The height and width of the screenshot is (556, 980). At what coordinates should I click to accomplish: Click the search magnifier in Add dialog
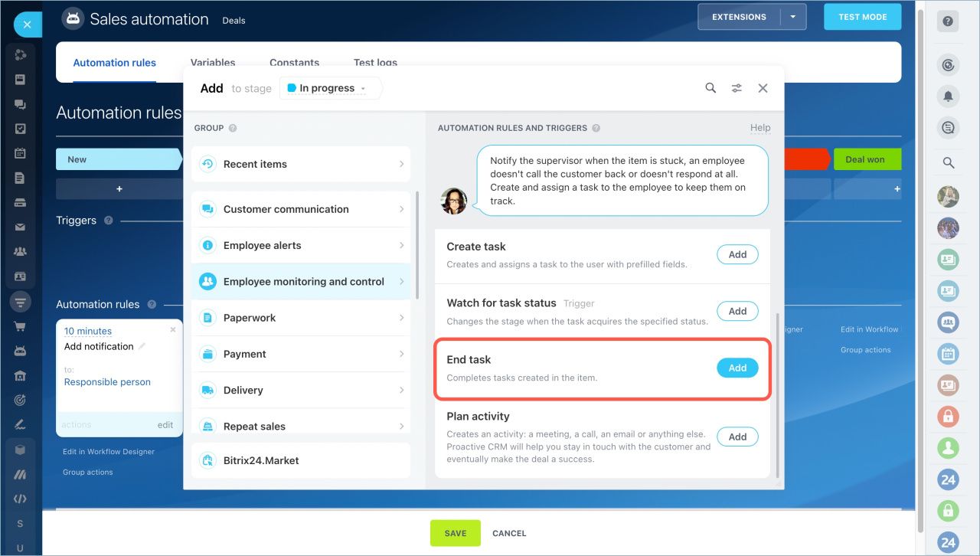710,88
